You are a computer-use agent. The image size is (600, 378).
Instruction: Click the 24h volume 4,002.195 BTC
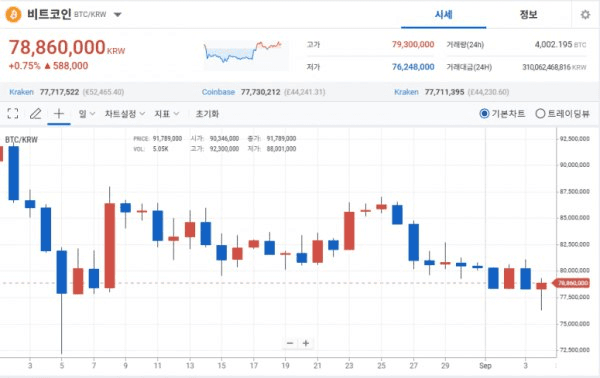(560, 44)
